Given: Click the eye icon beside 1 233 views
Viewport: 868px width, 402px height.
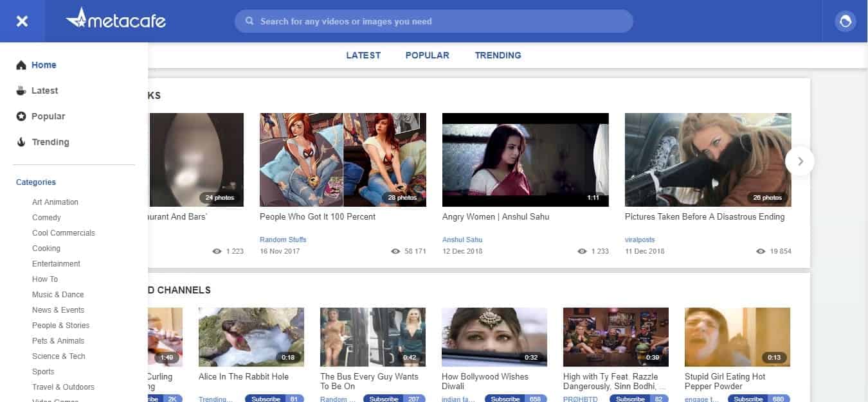Looking at the screenshot, I should pyautogui.click(x=582, y=251).
